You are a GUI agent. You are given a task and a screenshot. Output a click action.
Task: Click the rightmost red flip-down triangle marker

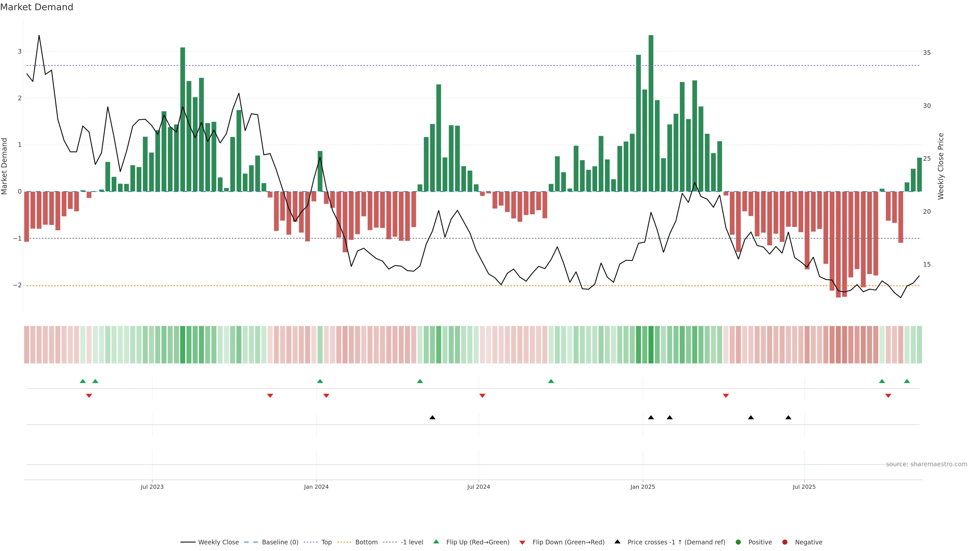[x=888, y=396]
